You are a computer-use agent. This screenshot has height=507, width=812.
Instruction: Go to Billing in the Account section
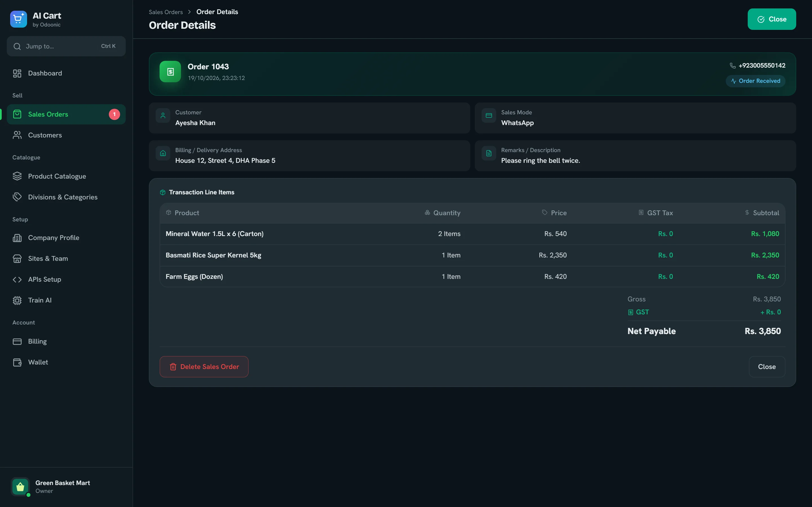pos(66,341)
